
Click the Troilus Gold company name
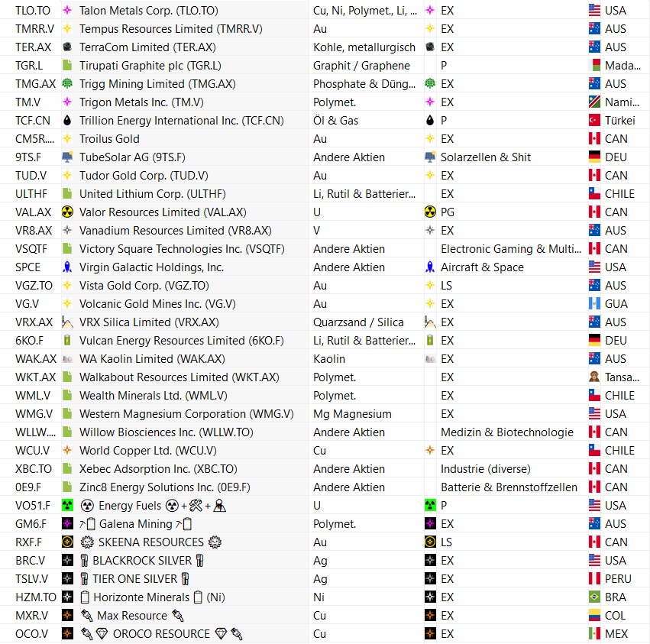(x=109, y=138)
